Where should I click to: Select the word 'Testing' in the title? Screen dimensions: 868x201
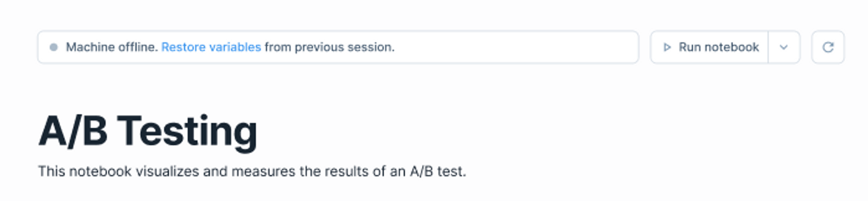coord(187,133)
